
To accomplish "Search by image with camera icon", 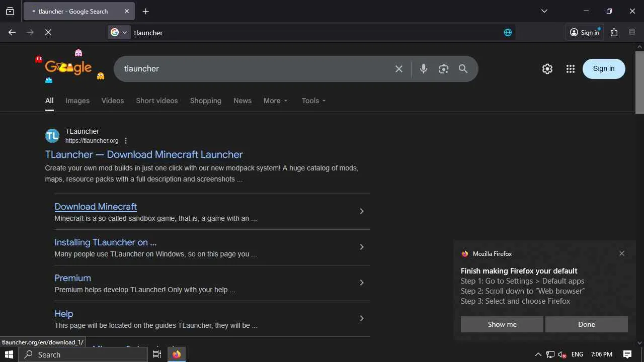I will click(443, 69).
